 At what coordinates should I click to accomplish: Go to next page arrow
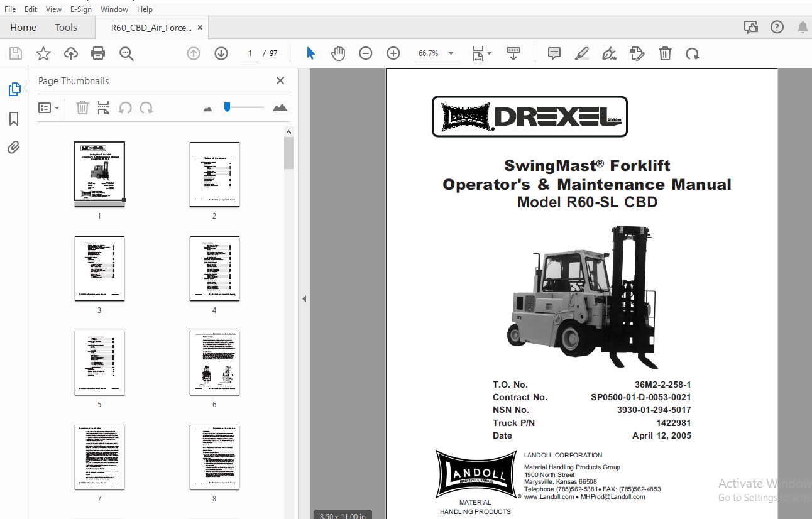pyautogui.click(x=221, y=53)
